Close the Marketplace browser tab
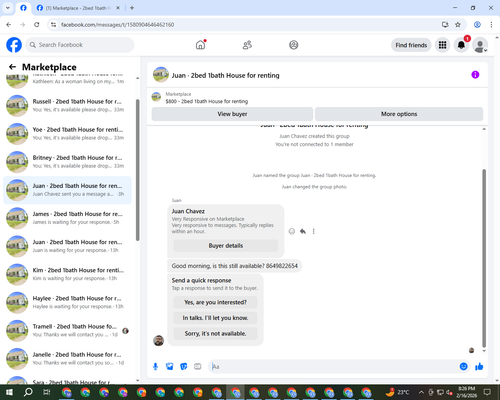 tap(118, 8)
